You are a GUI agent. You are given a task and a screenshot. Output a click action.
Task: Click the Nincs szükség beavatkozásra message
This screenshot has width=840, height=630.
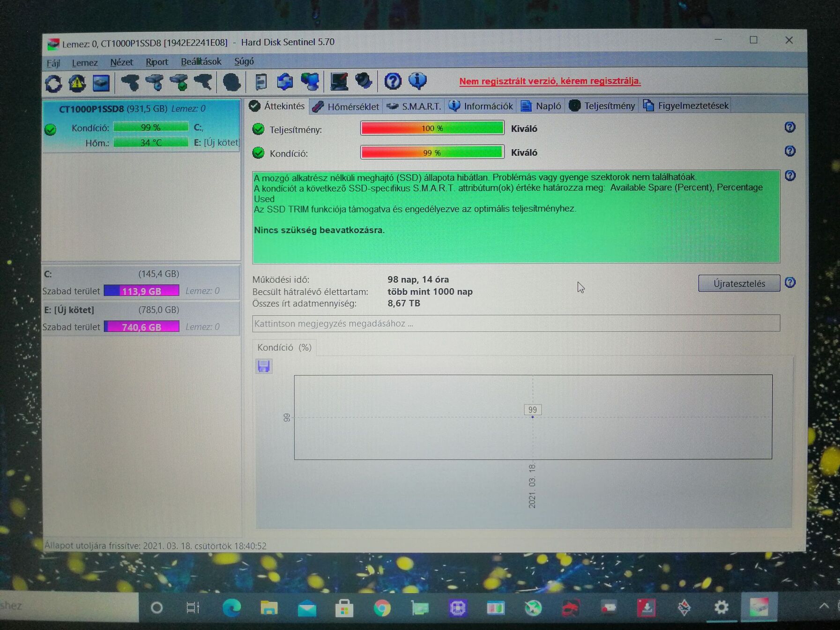pyautogui.click(x=319, y=230)
